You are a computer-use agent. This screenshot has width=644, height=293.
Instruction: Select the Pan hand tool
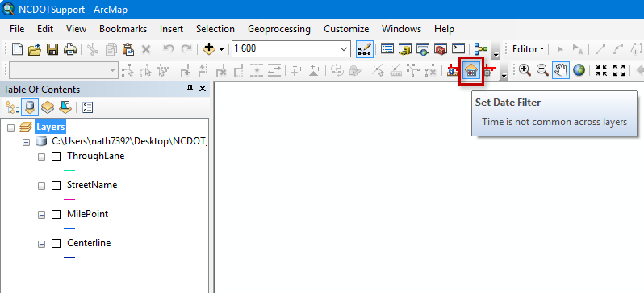tap(561, 70)
